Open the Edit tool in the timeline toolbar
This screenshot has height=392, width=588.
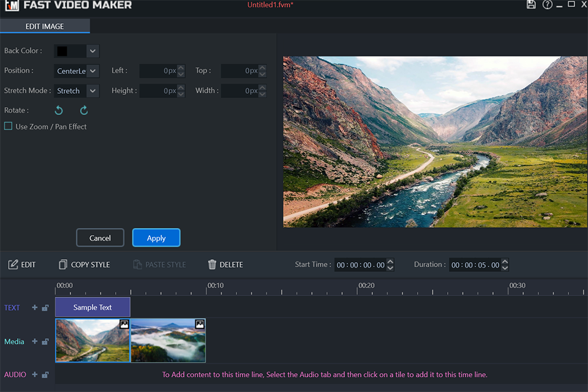click(x=22, y=265)
